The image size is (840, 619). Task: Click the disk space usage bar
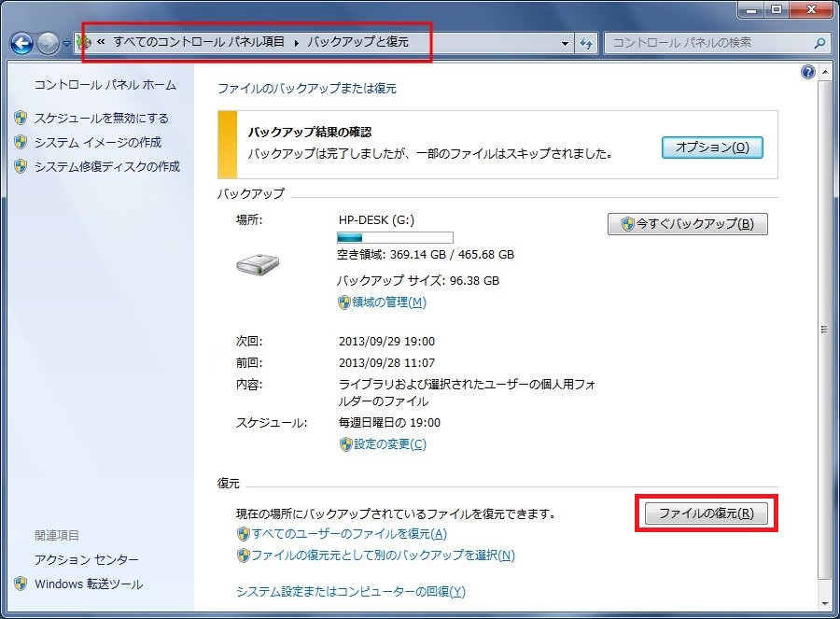pyautogui.click(x=395, y=238)
